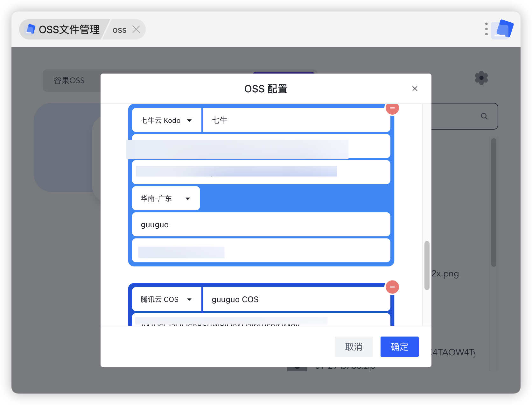The width and height of the screenshot is (532, 405).
Task: Edit the 七牛 name field
Action: coord(297,120)
